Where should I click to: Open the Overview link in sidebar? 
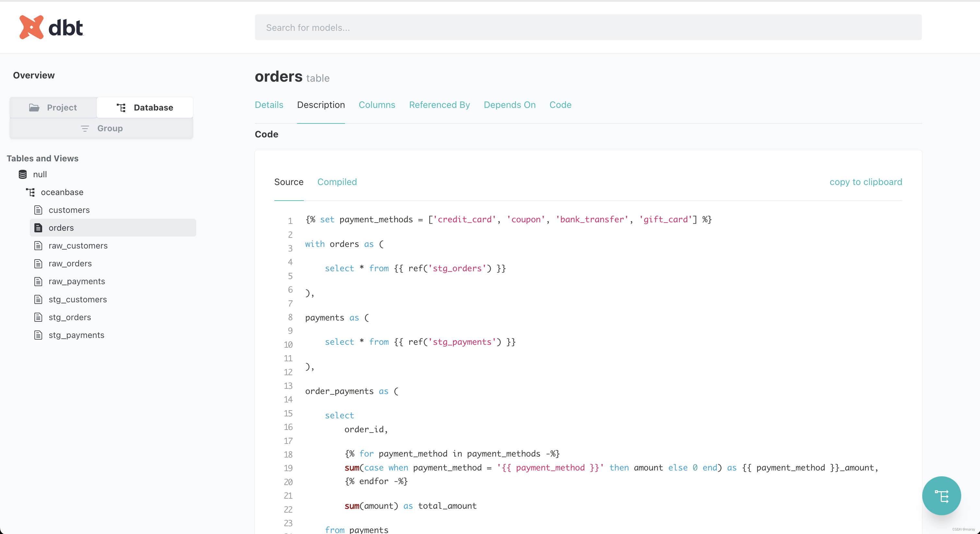tap(34, 75)
